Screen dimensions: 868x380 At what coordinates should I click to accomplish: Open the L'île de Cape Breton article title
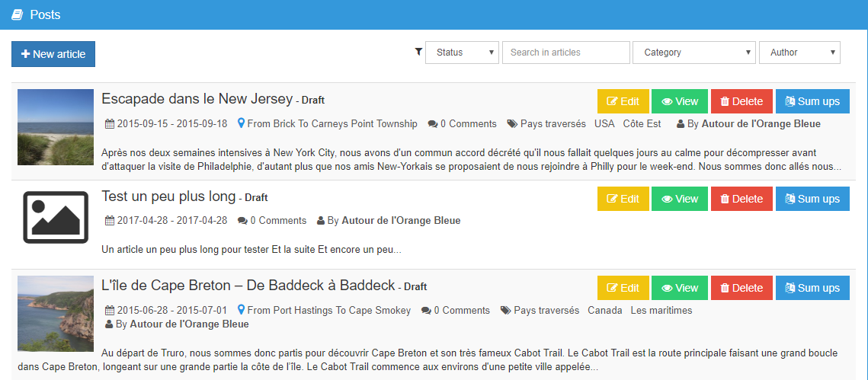[x=248, y=286]
